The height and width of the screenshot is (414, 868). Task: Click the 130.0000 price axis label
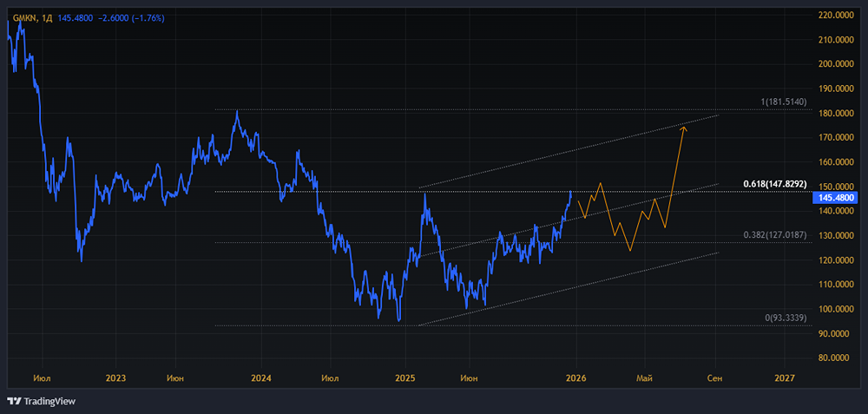click(835, 235)
